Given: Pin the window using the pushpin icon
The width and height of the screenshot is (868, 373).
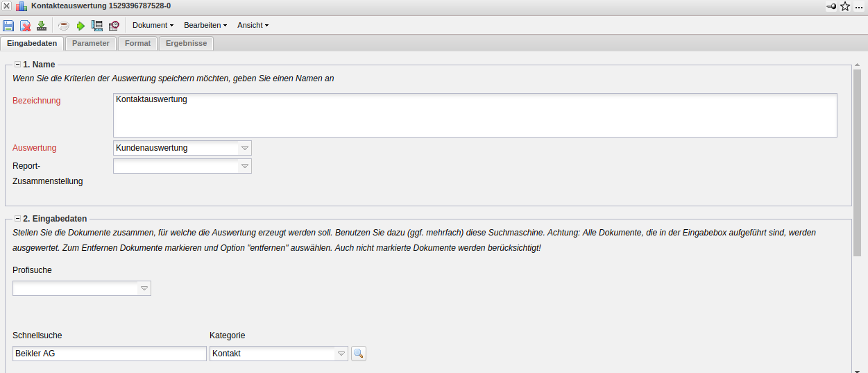Looking at the screenshot, I should (x=831, y=6).
